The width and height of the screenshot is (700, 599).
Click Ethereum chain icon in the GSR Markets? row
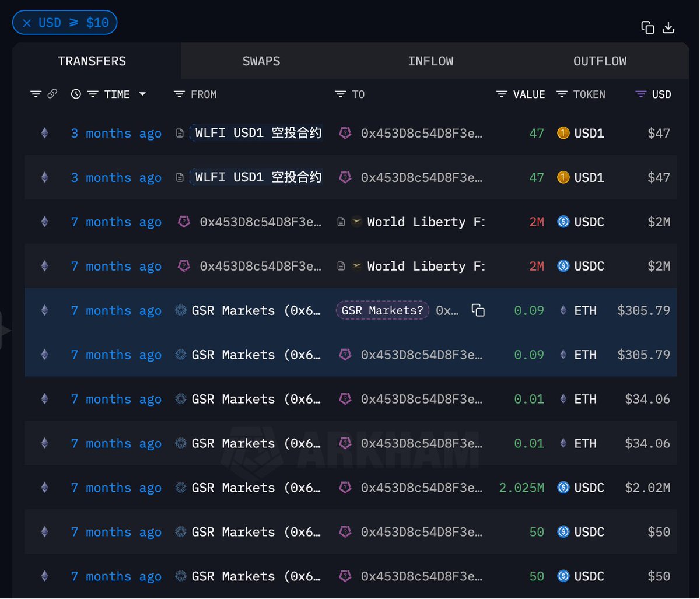45,310
